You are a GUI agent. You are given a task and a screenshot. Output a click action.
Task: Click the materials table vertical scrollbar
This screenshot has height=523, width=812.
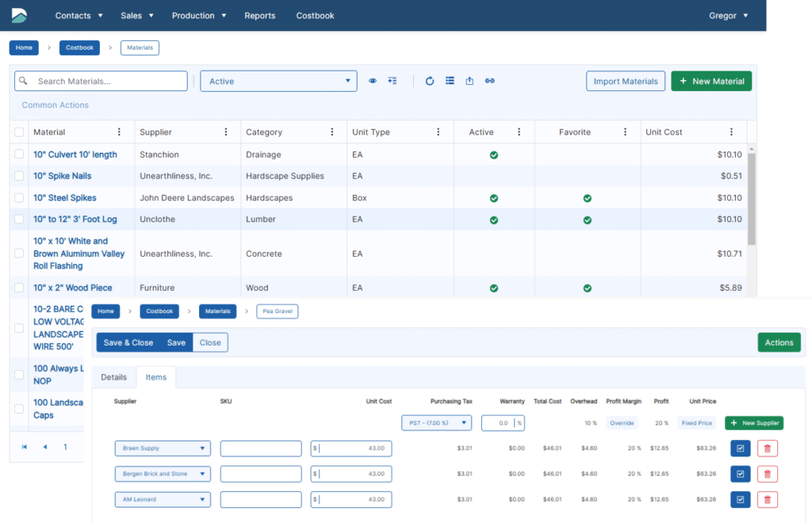click(752, 198)
